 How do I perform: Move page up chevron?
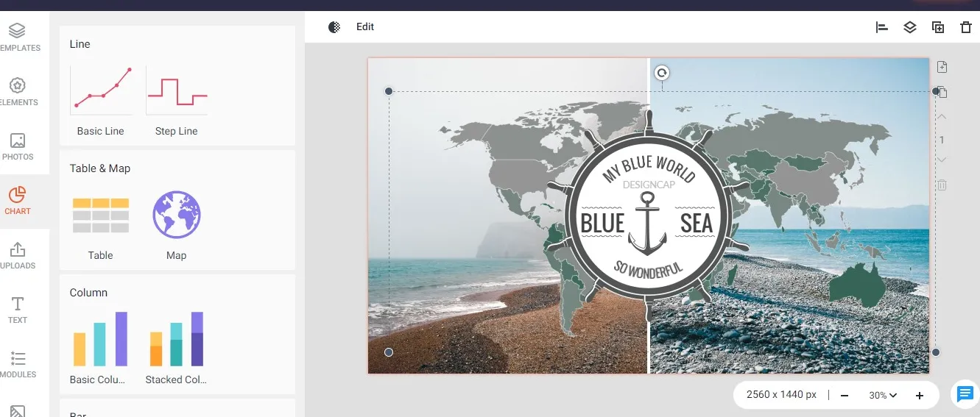942,116
